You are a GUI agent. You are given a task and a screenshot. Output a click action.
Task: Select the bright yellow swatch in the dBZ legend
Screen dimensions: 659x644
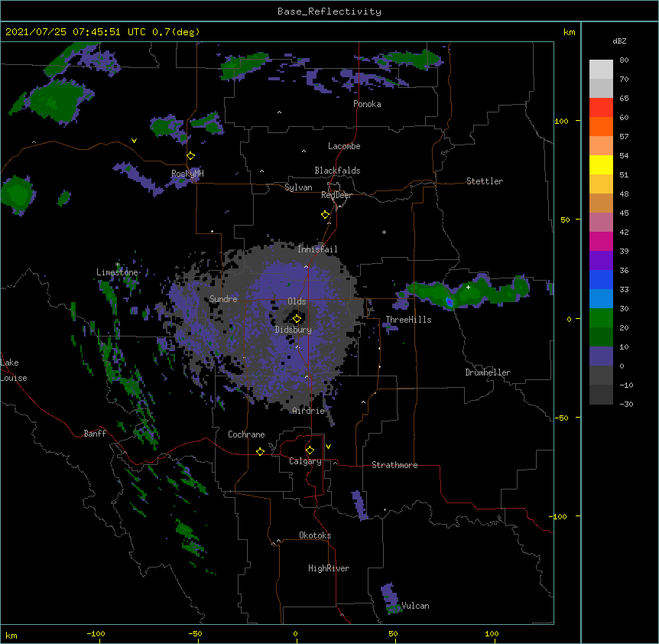[601, 164]
